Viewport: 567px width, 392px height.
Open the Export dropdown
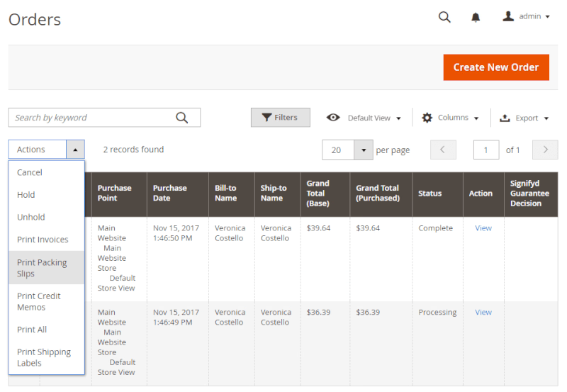click(524, 118)
